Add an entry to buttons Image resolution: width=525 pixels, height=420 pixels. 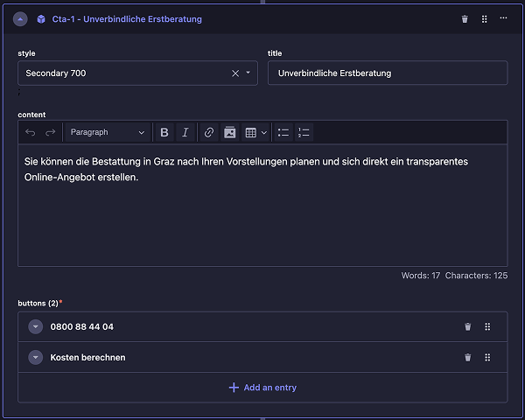pos(262,388)
